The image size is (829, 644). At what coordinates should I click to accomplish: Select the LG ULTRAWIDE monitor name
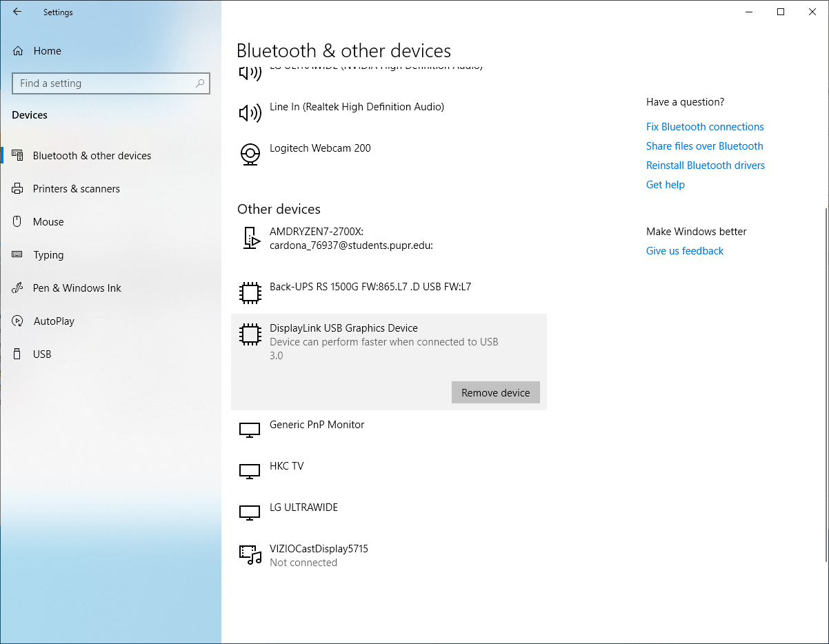(303, 507)
